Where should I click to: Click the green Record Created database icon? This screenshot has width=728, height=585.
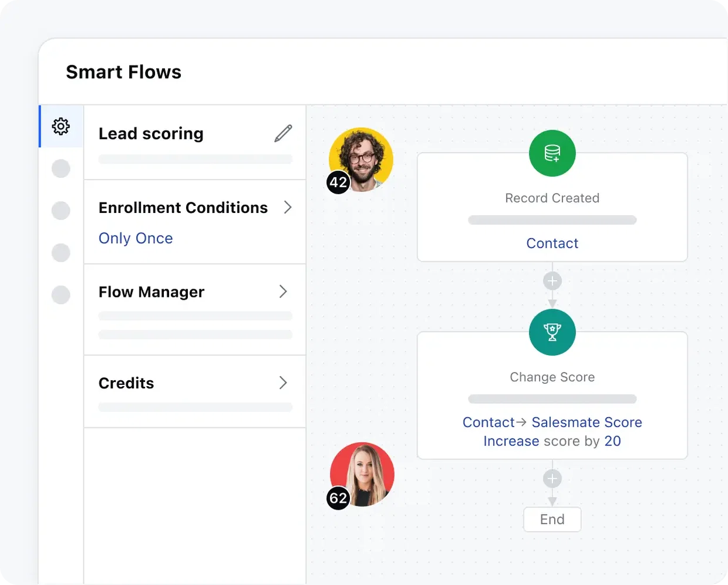click(552, 153)
